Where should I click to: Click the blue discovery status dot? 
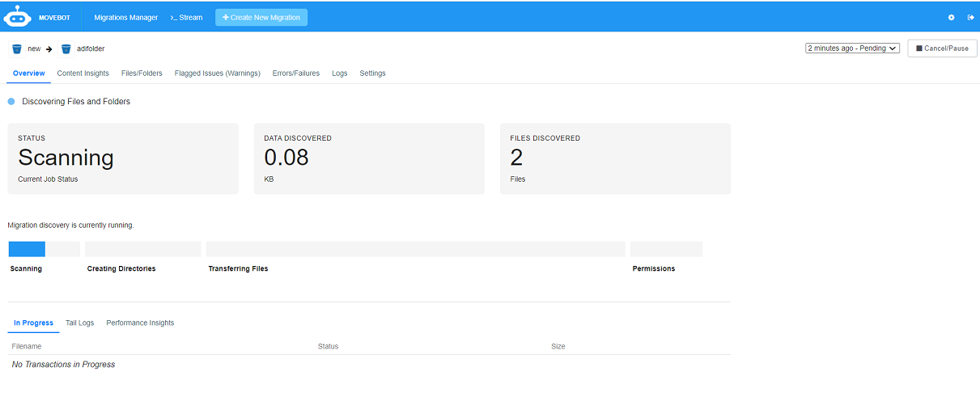tap(11, 102)
